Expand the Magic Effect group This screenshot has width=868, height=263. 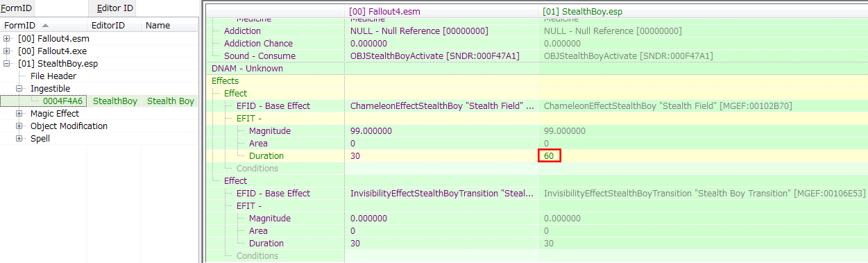pyautogui.click(x=19, y=114)
